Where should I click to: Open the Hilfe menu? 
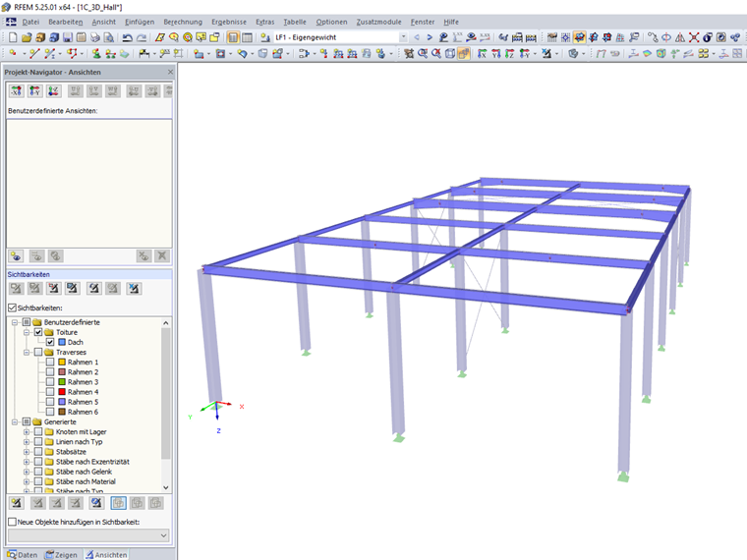point(451,22)
